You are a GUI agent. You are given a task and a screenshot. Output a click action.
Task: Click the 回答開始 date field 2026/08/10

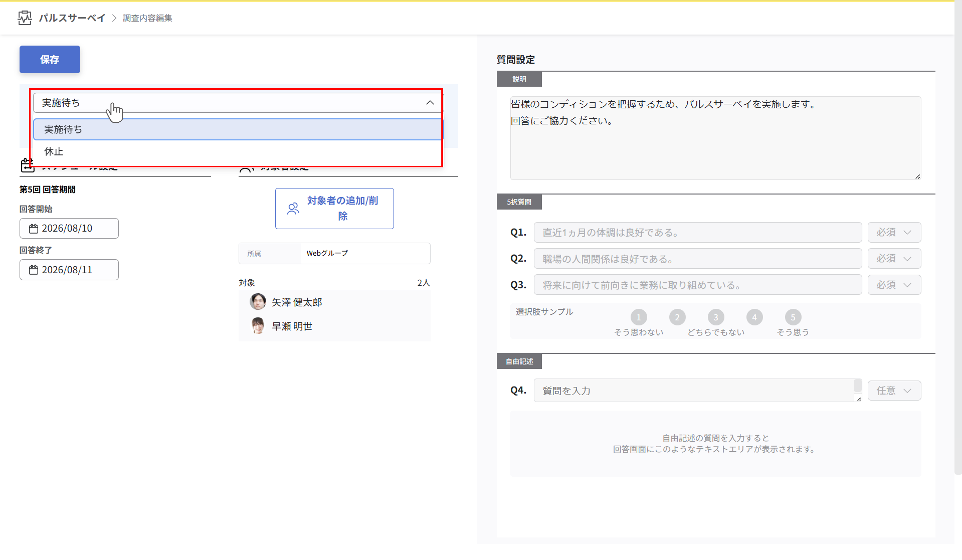point(69,228)
